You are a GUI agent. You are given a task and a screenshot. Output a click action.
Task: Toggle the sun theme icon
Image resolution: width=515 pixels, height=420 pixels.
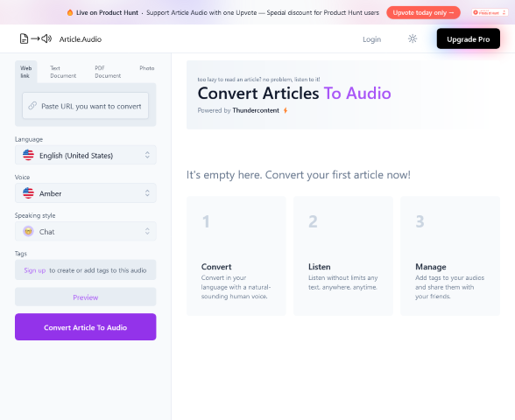pyautogui.click(x=413, y=38)
